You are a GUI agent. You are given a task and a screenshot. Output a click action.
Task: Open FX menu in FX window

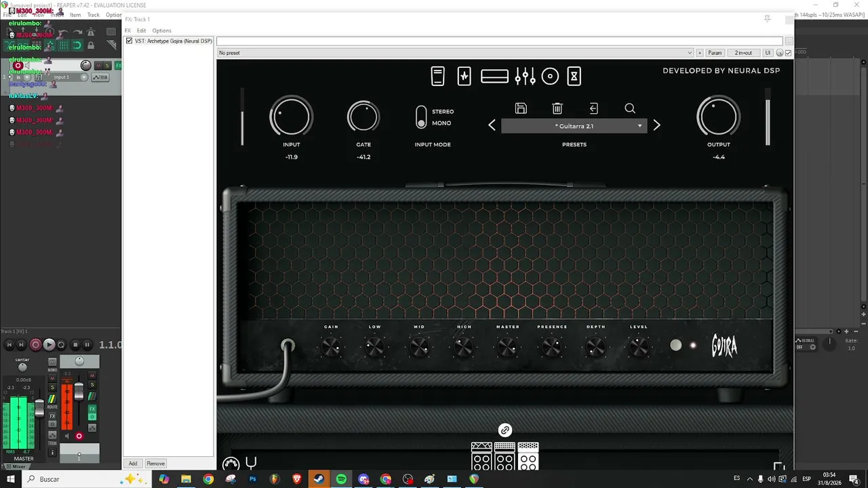click(x=127, y=30)
